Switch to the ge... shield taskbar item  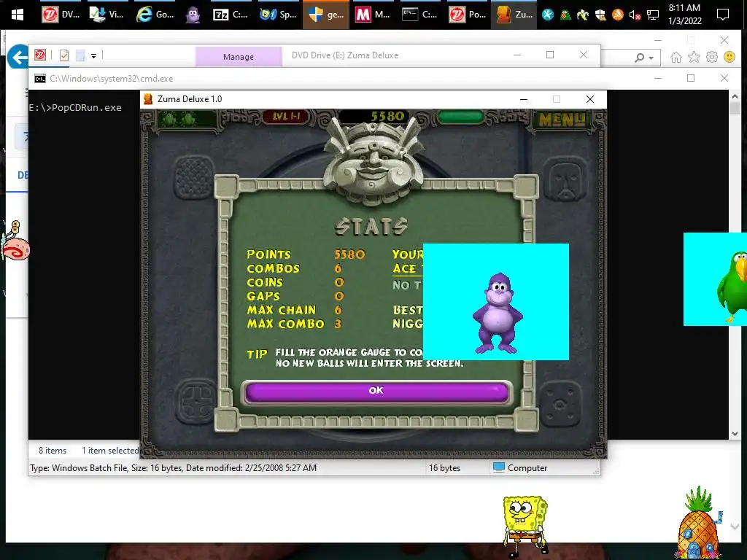(x=326, y=15)
